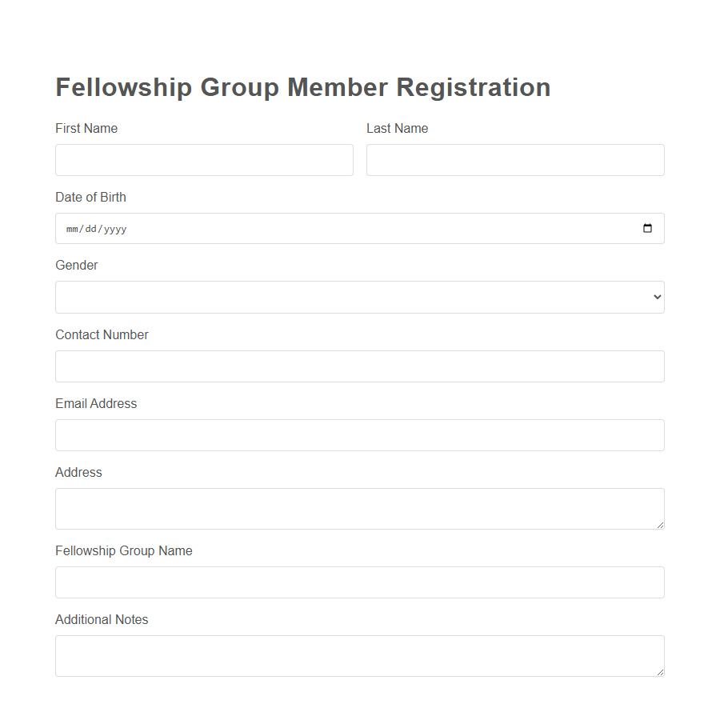Click the Gender field label
Image resolution: width=720 pixels, height=728 pixels.
(76, 265)
